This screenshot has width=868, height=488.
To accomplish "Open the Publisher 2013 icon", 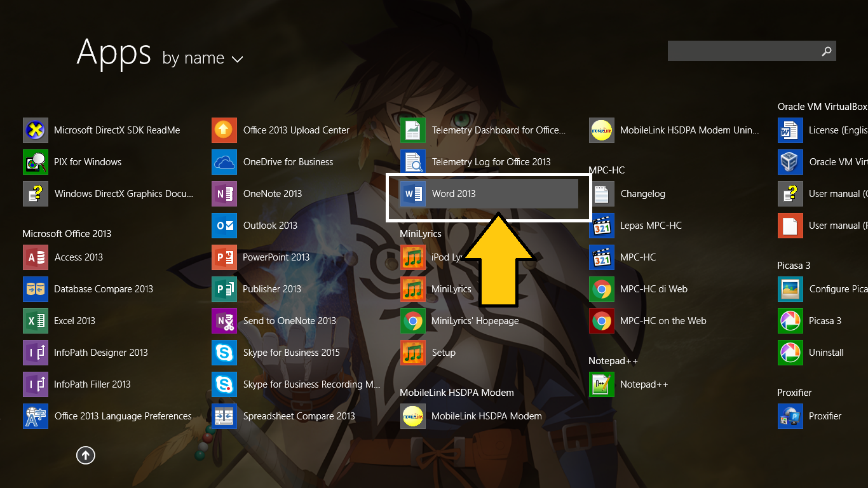I will point(224,289).
